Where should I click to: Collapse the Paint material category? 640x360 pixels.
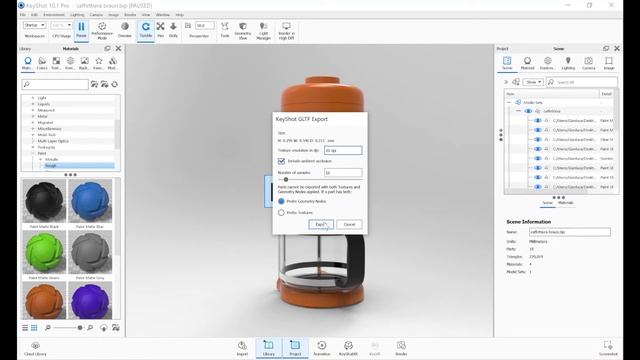click(x=33, y=153)
